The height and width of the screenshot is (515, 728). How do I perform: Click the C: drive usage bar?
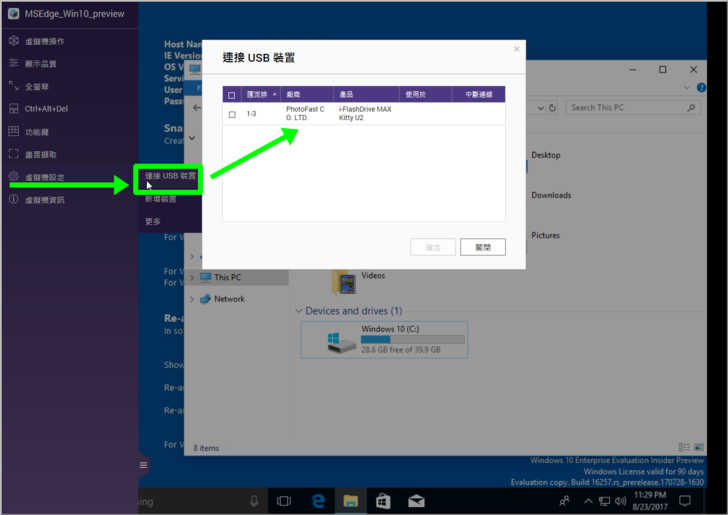(413, 339)
